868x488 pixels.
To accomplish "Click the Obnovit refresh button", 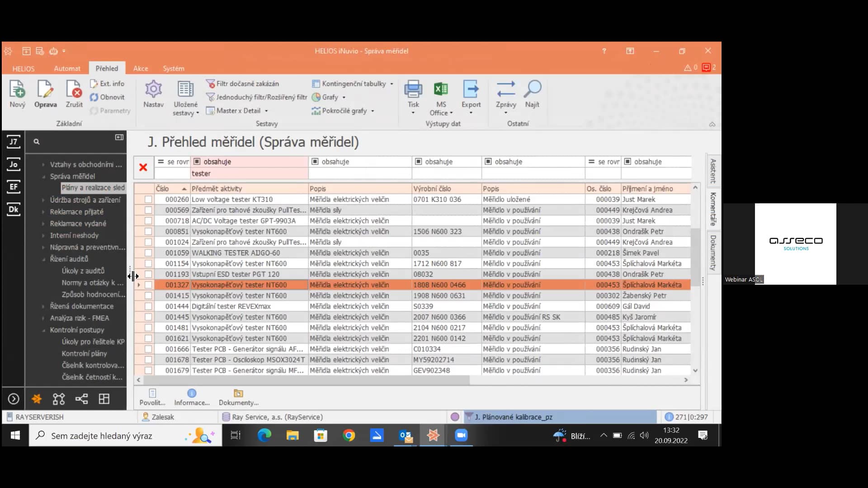I will [x=108, y=97].
